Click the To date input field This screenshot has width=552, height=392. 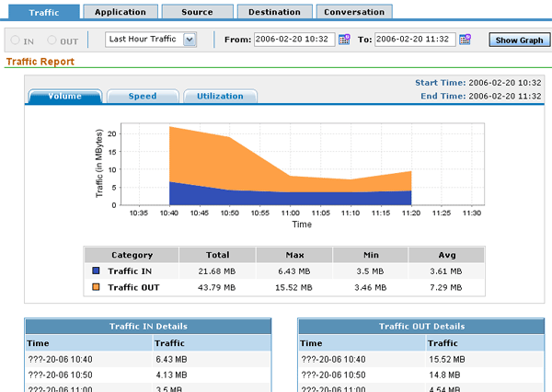coord(417,40)
